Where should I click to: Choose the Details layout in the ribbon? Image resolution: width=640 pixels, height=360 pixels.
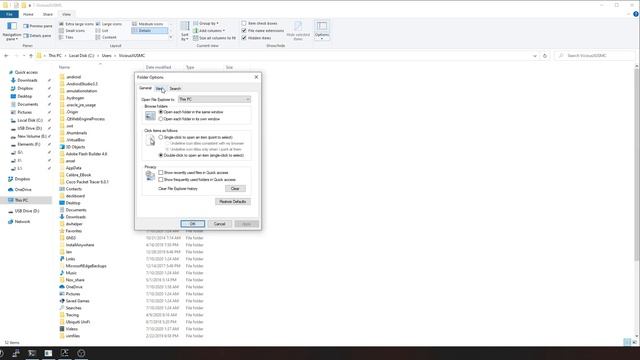[x=149, y=31]
